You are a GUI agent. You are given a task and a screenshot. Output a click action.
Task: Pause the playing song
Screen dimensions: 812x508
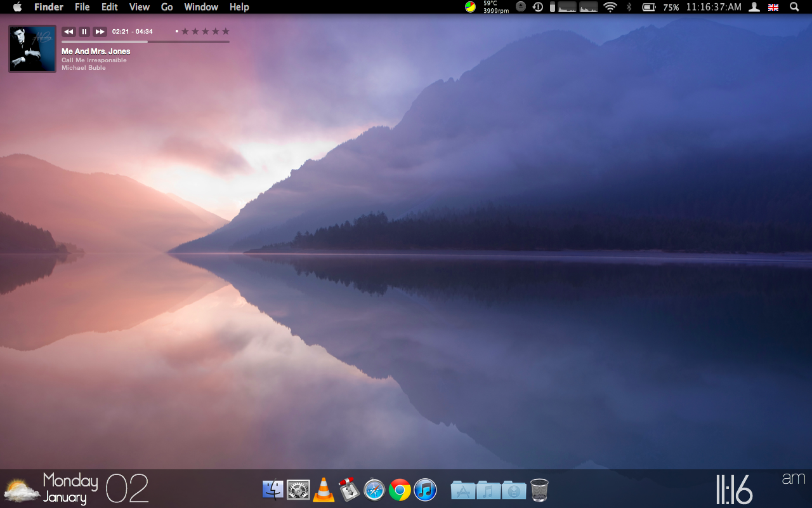84,32
